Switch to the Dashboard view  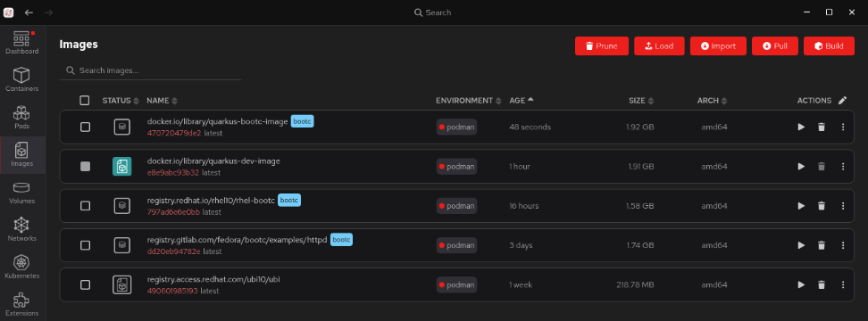(x=22, y=43)
